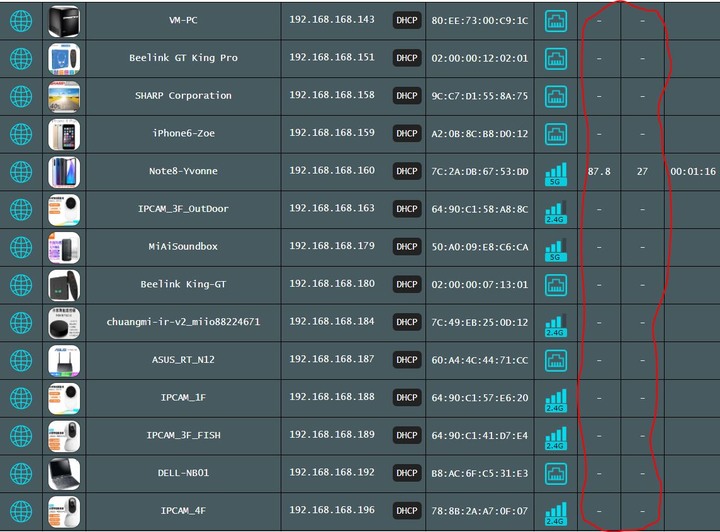
Task: Click MAC address 64:90:C1:57:E6:20
Action: (480, 398)
